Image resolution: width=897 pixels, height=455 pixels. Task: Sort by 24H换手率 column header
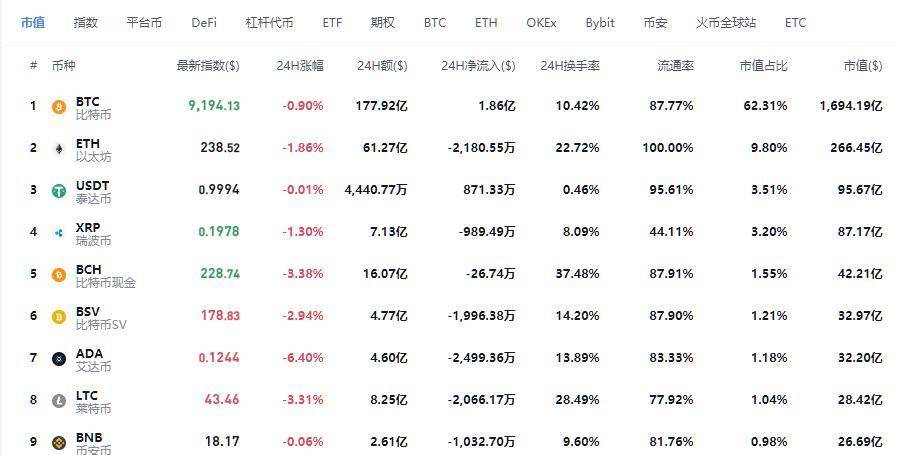(569, 66)
